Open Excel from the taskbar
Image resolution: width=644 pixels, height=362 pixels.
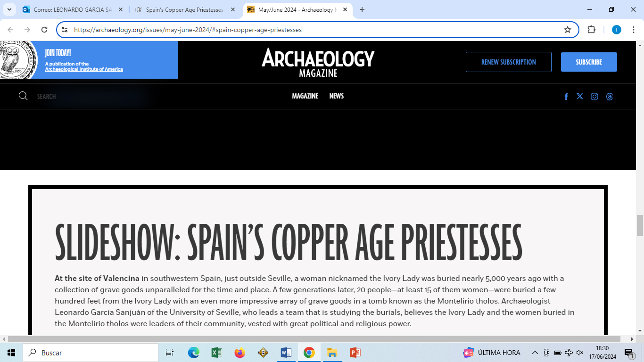pos(217,353)
